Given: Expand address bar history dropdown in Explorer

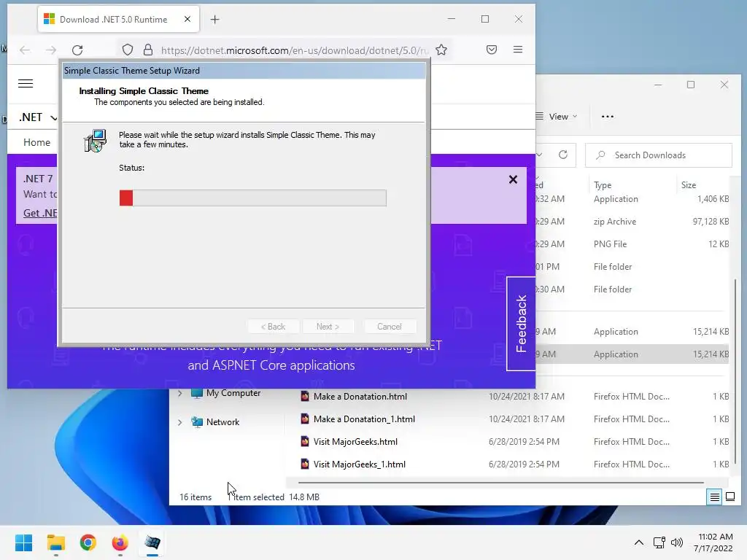Looking at the screenshot, I should click(x=539, y=155).
